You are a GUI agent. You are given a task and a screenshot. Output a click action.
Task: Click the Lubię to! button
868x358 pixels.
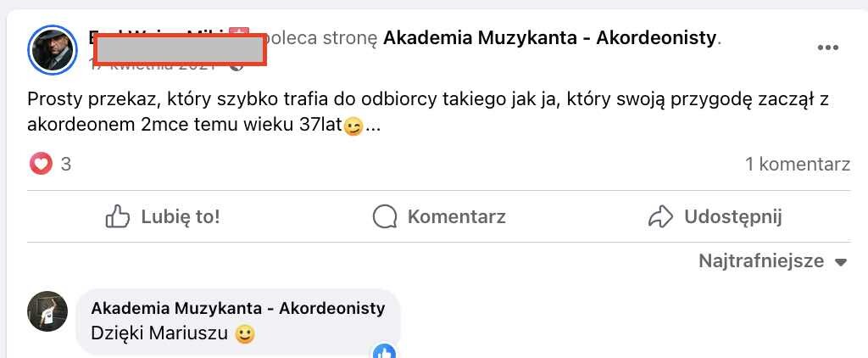pyautogui.click(x=162, y=216)
